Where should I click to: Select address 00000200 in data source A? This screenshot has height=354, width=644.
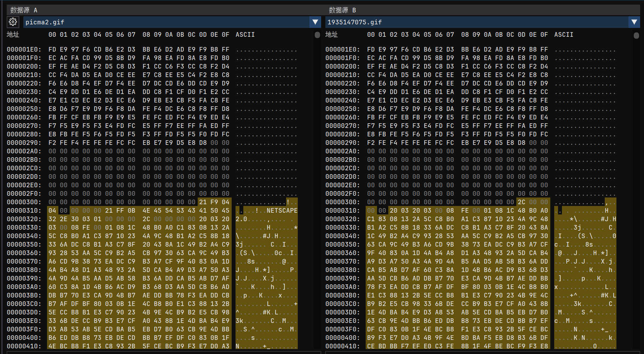(24, 66)
